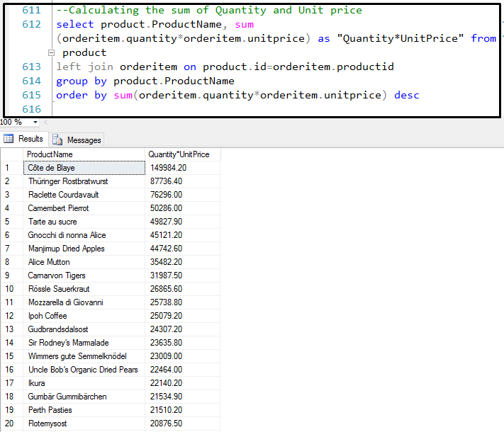This screenshot has width=504, height=432.
Task: Select the Ikura cell
Action: 84,384
